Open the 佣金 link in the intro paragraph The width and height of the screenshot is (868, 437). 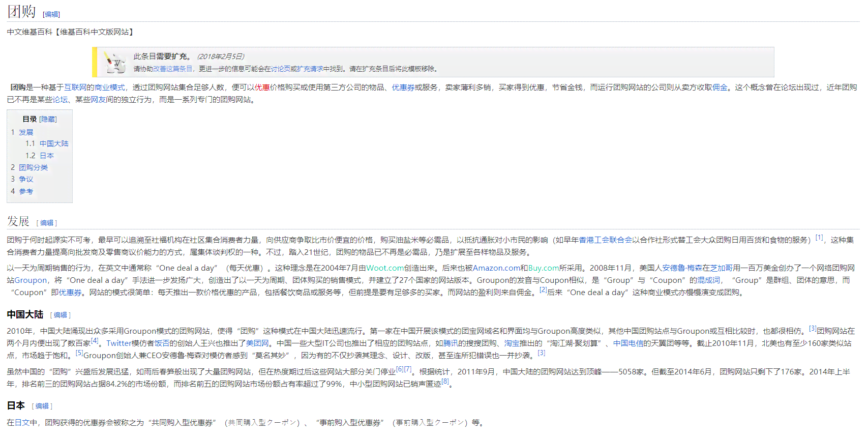coord(720,88)
